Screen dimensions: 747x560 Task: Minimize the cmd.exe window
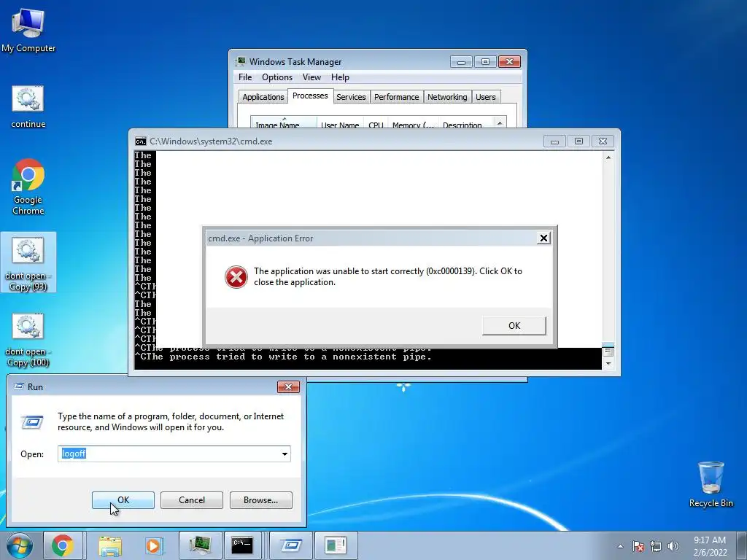coord(554,141)
